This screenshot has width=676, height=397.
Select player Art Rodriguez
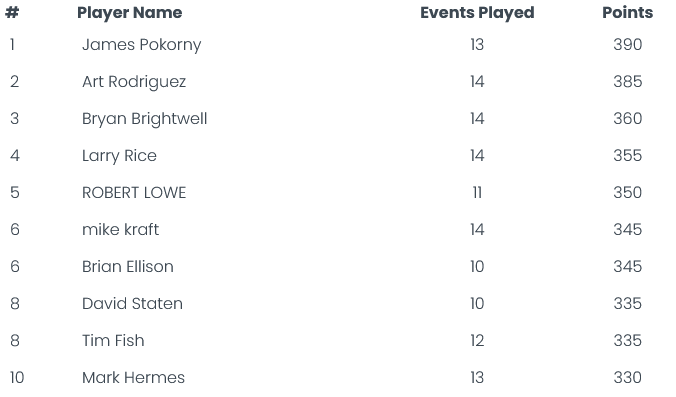coord(134,82)
